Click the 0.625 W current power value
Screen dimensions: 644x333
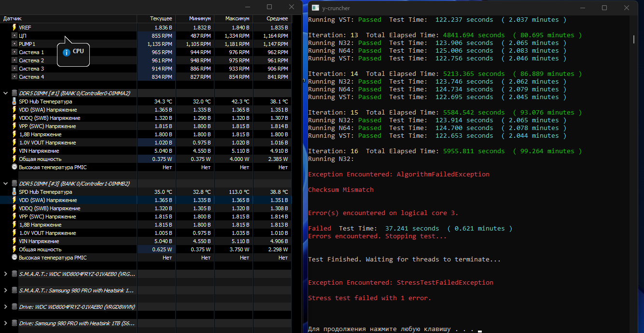(x=163, y=249)
